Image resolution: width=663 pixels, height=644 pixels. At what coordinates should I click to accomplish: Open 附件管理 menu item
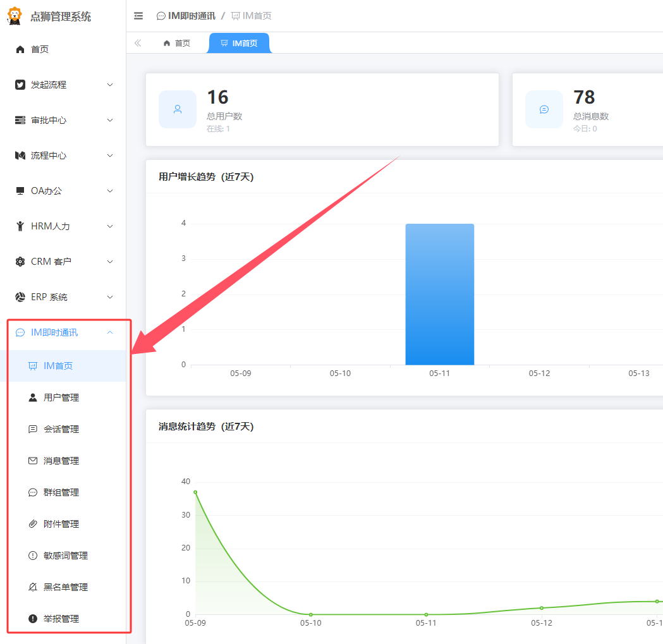(x=63, y=524)
